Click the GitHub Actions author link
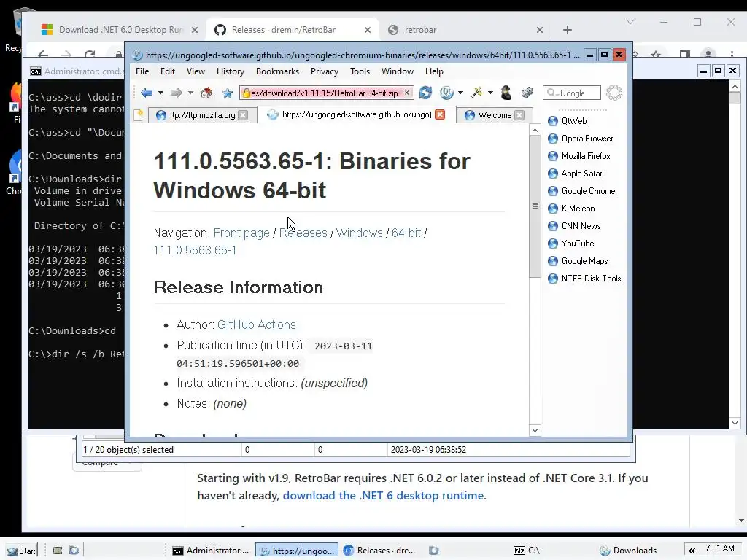This screenshot has height=560, width=747. (256, 324)
